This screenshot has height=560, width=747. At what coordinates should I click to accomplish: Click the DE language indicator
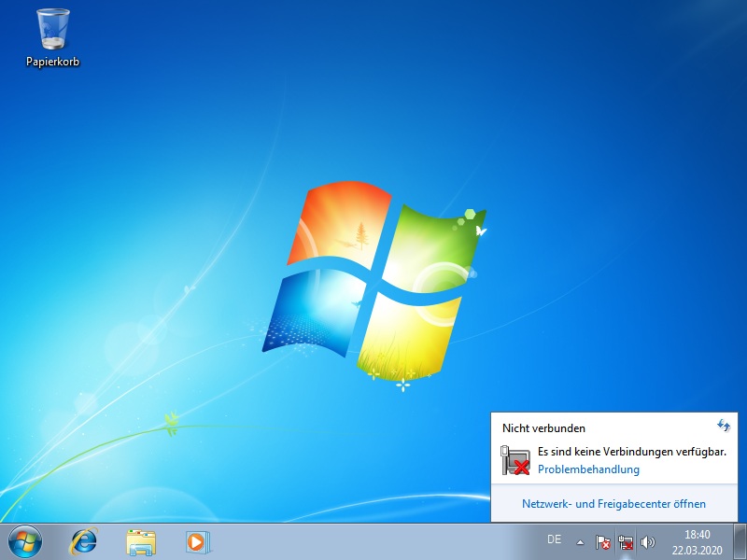tap(554, 539)
